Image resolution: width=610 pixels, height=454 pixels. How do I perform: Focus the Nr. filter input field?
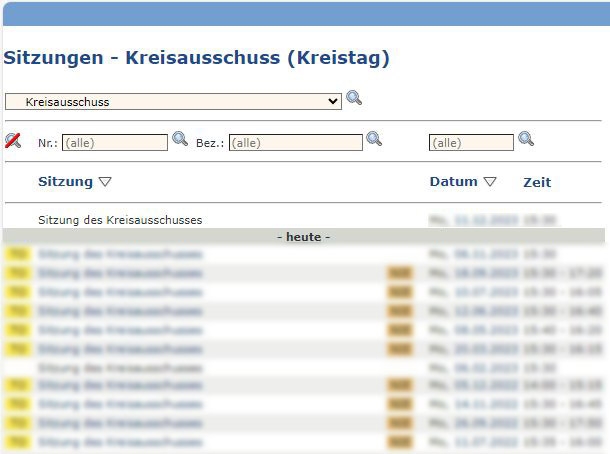coord(115,143)
